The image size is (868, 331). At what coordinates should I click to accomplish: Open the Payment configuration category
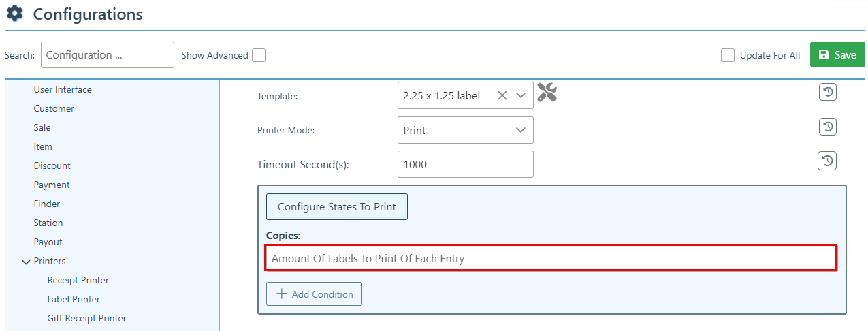(52, 185)
